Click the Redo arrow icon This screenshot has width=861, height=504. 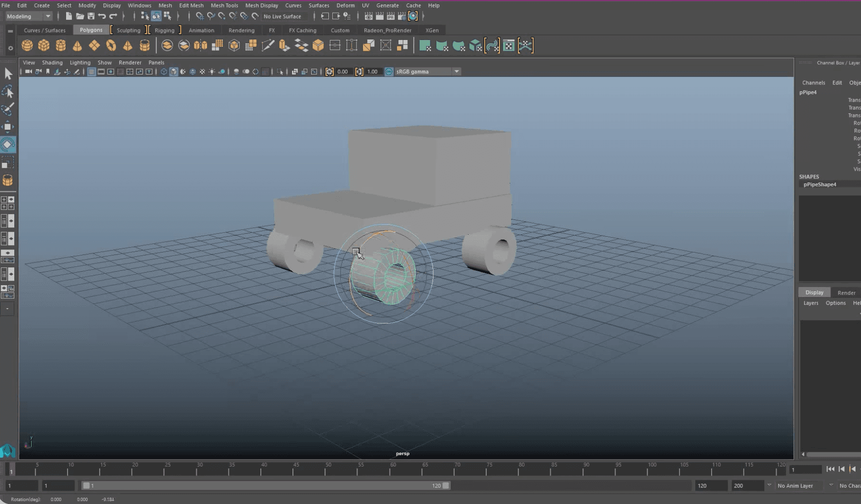click(x=113, y=16)
